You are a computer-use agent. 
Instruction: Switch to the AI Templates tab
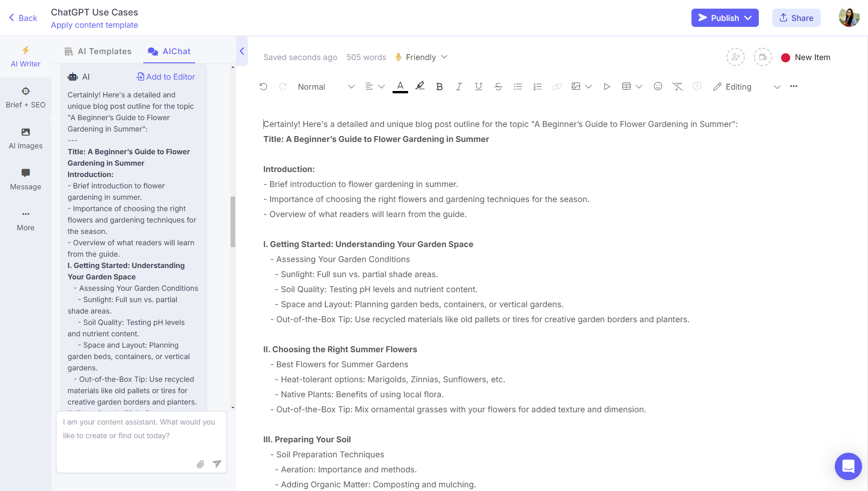coord(98,51)
